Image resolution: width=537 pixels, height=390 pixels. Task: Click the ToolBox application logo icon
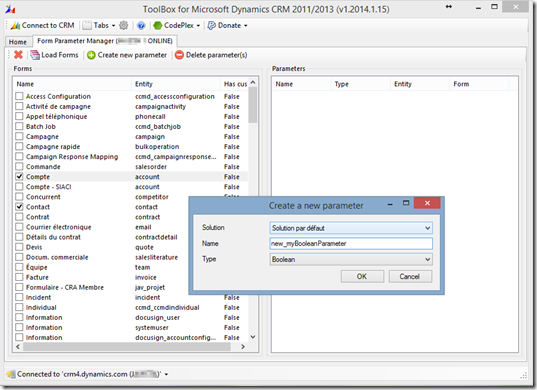click(x=10, y=9)
